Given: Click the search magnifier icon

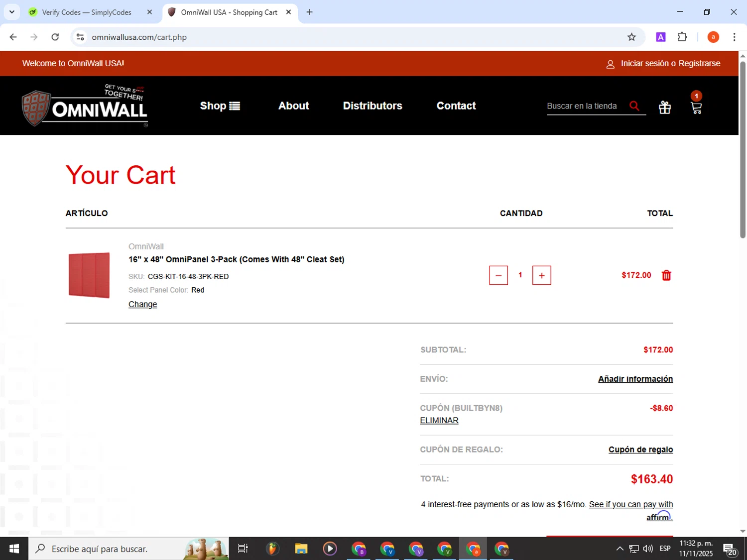Looking at the screenshot, I should coord(634,106).
